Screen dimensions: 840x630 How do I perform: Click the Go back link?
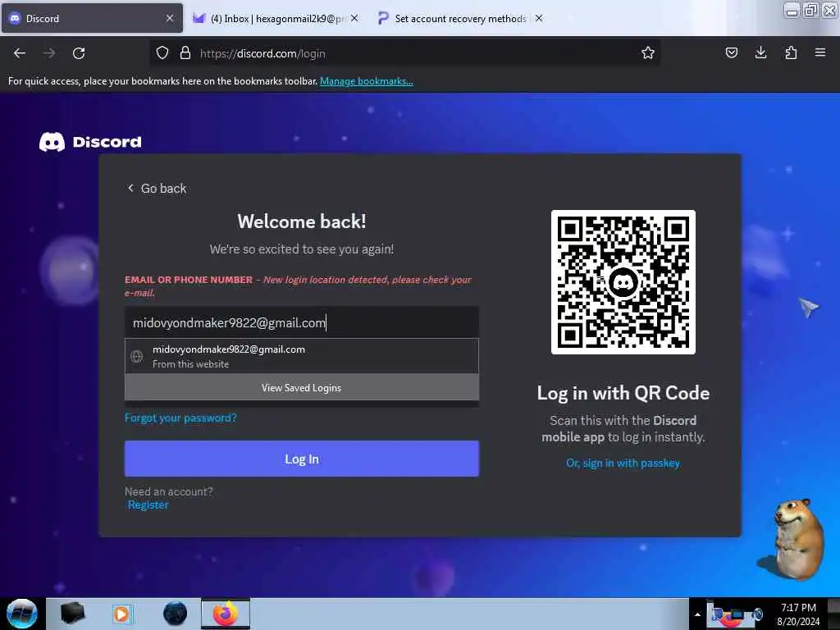click(157, 189)
